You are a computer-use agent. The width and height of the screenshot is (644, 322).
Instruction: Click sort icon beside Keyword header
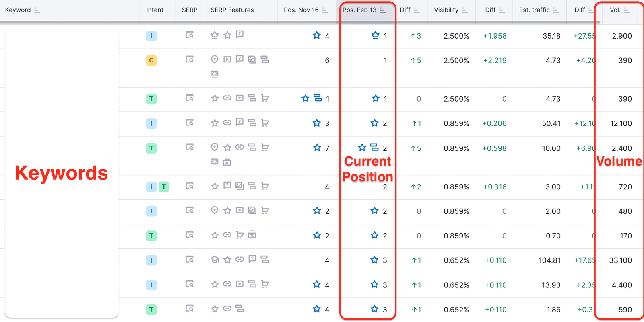pos(37,10)
